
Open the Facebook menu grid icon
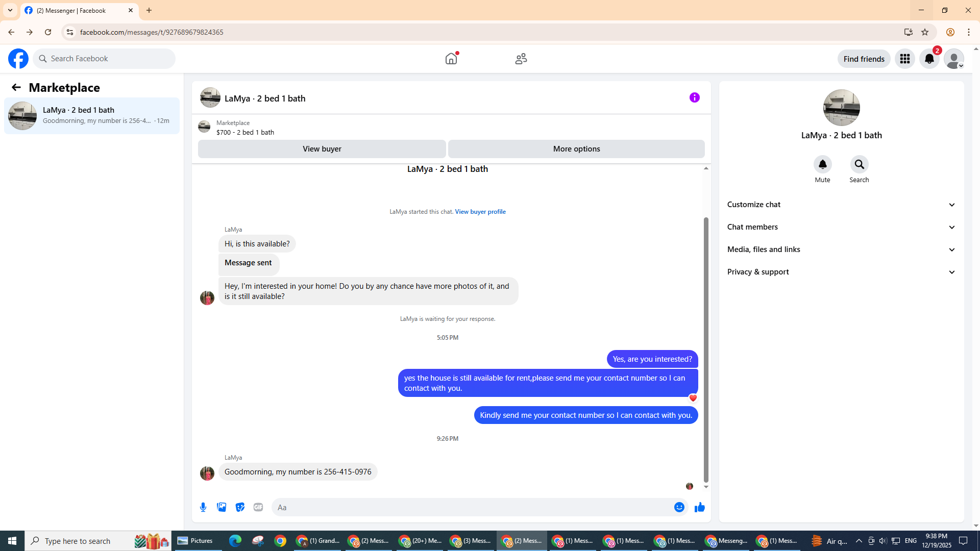click(x=904, y=59)
